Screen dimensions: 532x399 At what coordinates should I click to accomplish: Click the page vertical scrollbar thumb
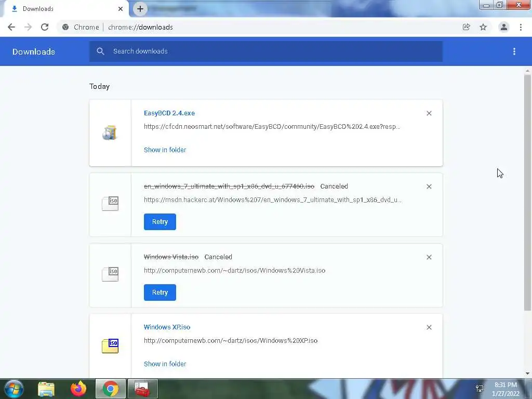pos(527,192)
